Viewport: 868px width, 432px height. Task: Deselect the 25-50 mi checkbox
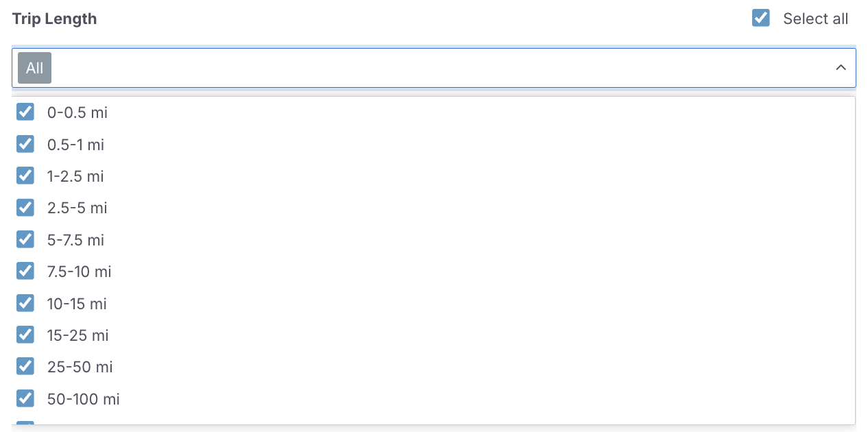(25, 366)
